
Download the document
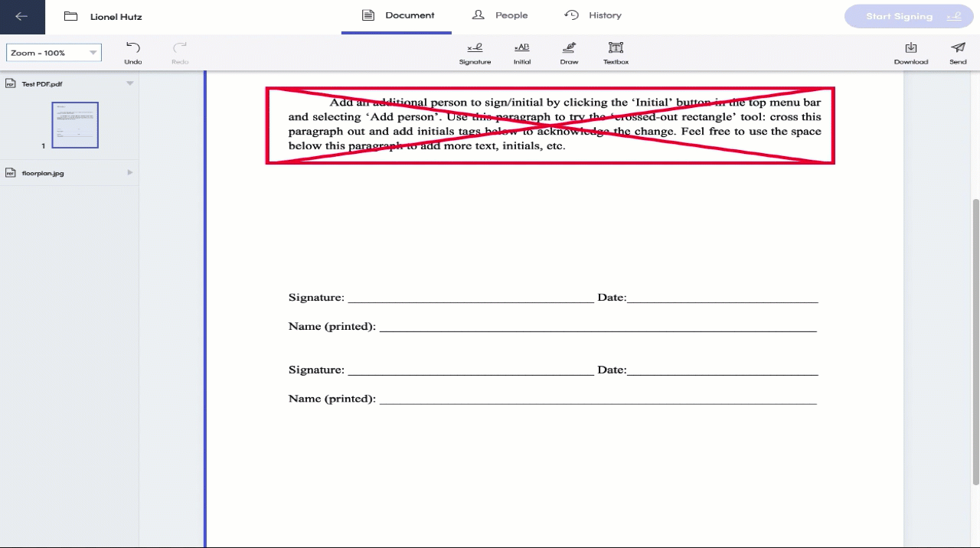pyautogui.click(x=910, y=52)
